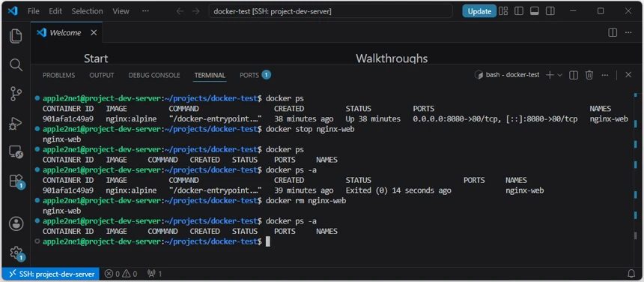
Task: Open Accounts menu in activity bar
Action: 16,223
